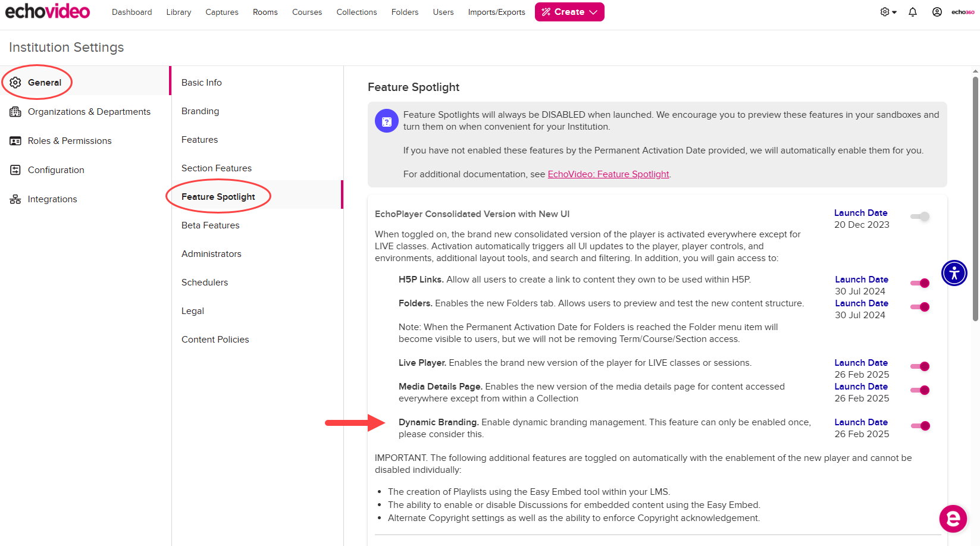Click the Configuration icon
The image size is (980, 546).
pyautogui.click(x=15, y=170)
